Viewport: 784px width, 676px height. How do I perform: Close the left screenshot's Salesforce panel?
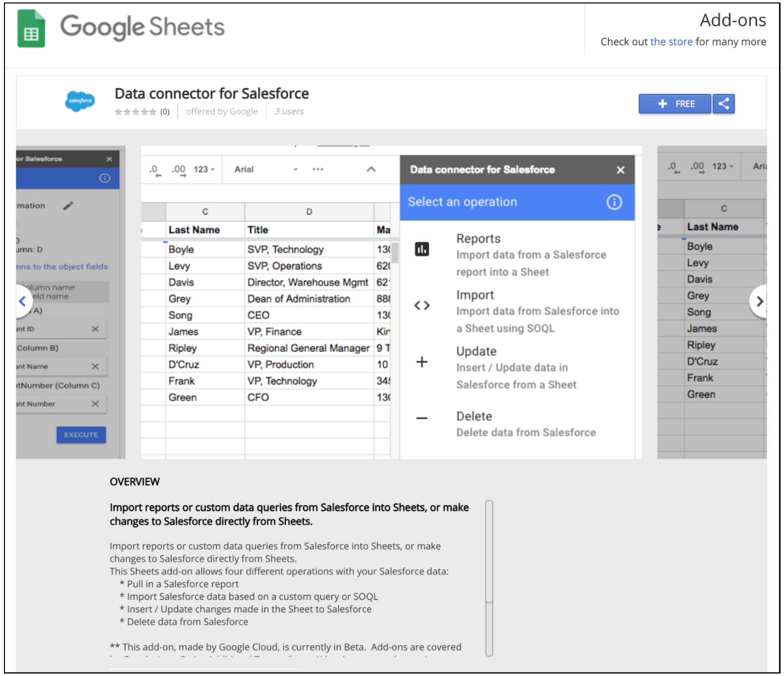pos(109,159)
